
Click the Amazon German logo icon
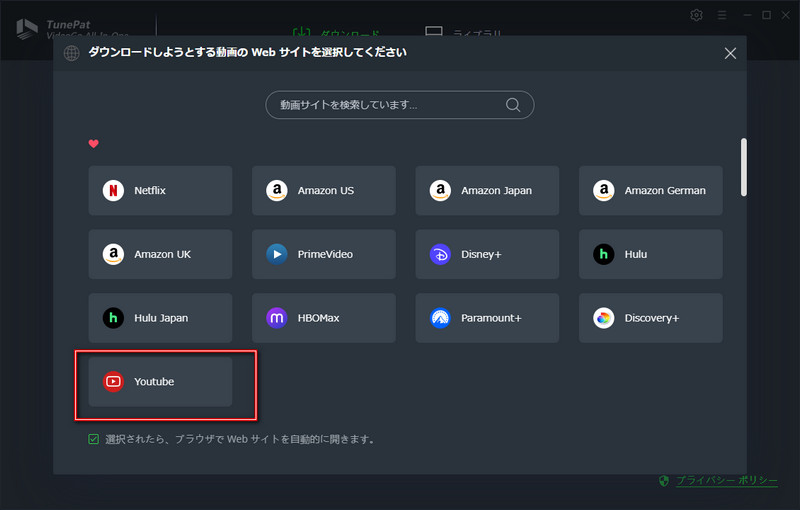coord(604,191)
